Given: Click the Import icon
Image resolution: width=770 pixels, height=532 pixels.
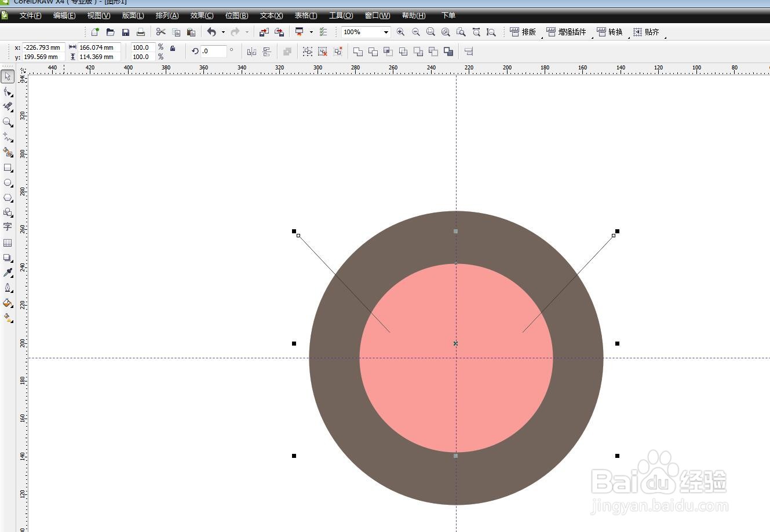Looking at the screenshot, I should click(264, 32).
